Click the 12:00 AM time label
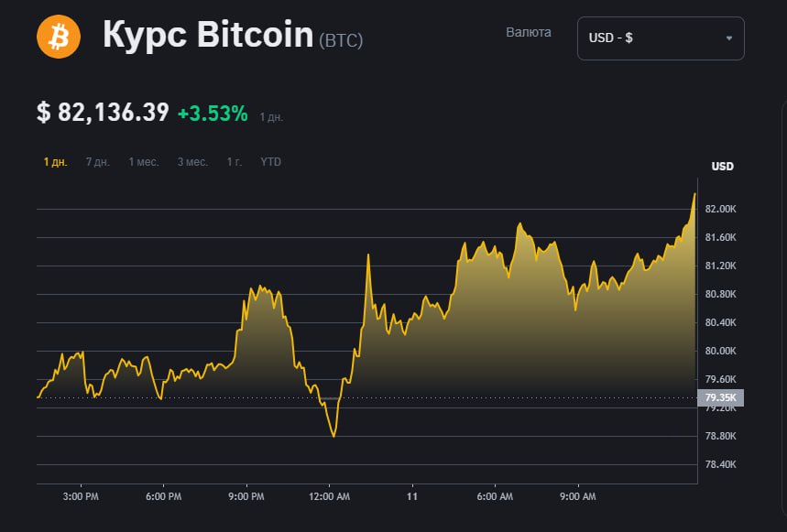 (x=329, y=496)
